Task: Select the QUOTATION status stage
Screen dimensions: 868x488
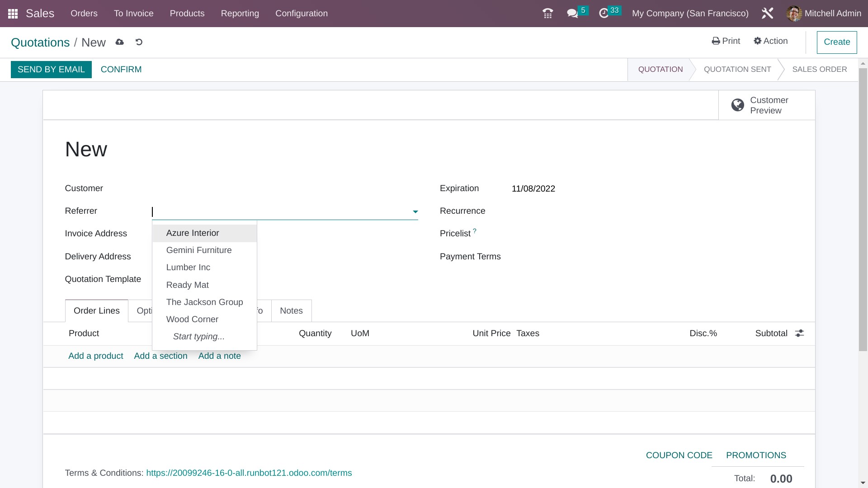Action: (660, 70)
